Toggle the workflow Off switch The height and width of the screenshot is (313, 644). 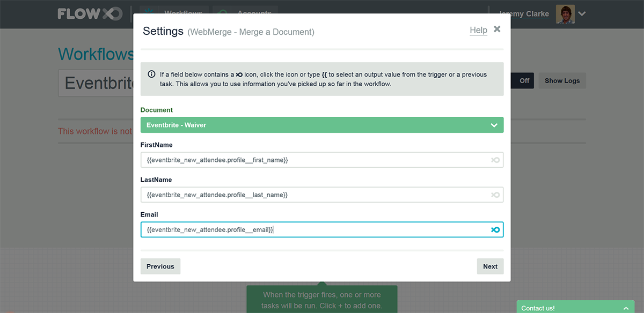522,81
